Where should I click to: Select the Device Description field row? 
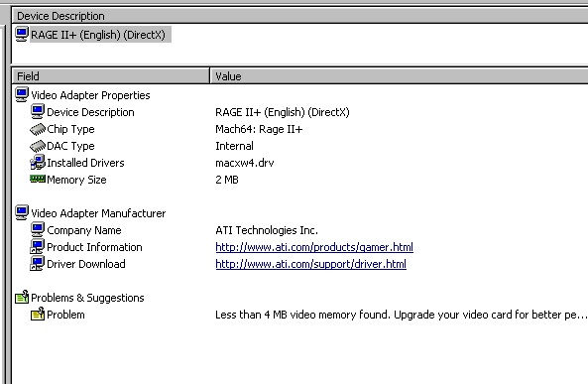point(90,112)
